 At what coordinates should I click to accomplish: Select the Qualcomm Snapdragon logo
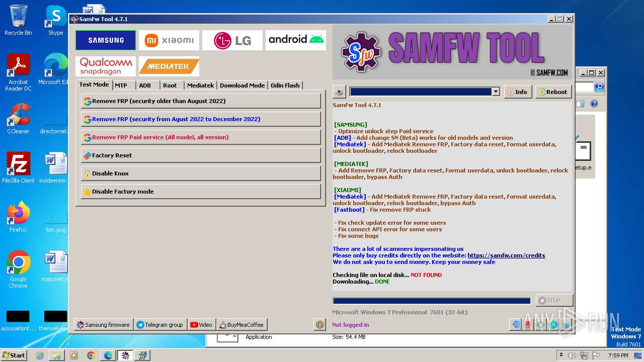pos(106,66)
